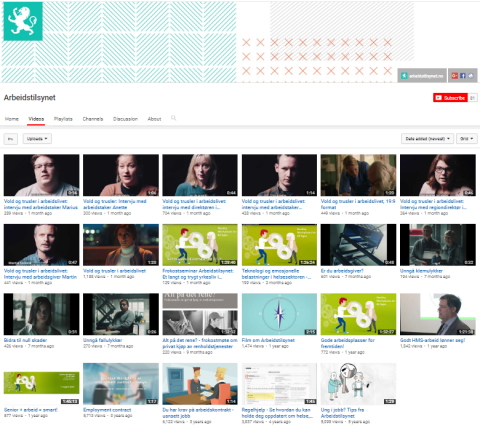The height and width of the screenshot is (425, 480).
Task: Open thumbnail of 'Vold og trusler i arbeidslivet, 16:9 format'
Action: tap(358, 175)
